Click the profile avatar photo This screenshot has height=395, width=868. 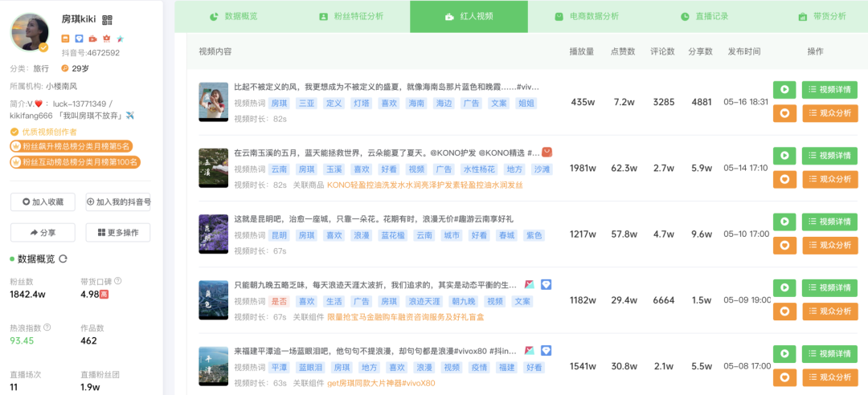[x=30, y=33]
